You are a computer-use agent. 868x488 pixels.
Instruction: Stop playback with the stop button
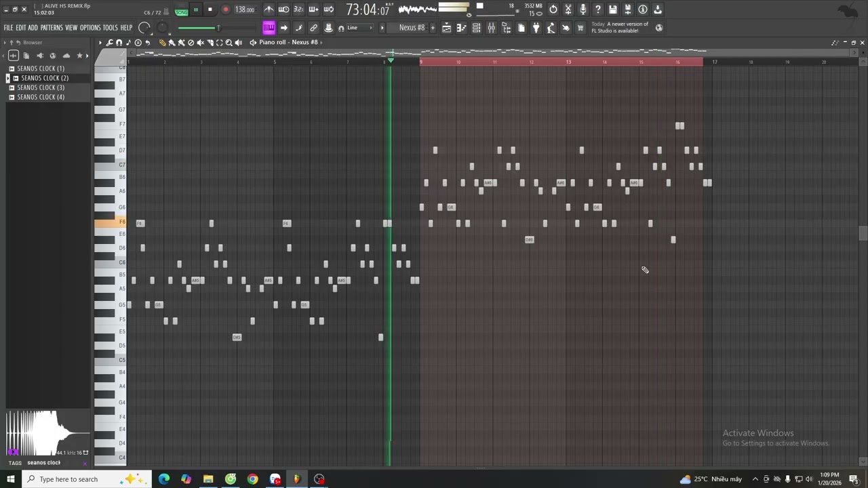(210, 9)
